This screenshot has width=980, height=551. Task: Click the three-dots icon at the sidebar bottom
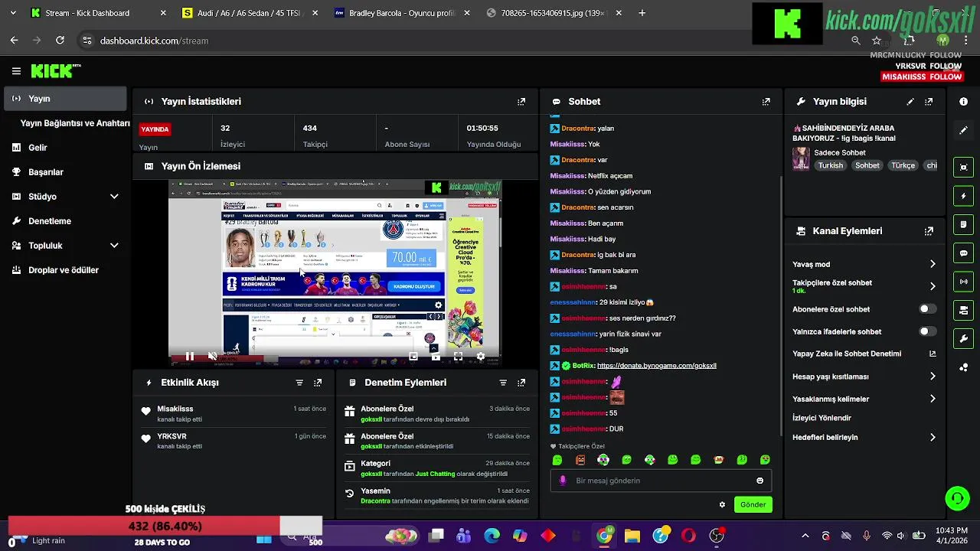click(963, 367)
